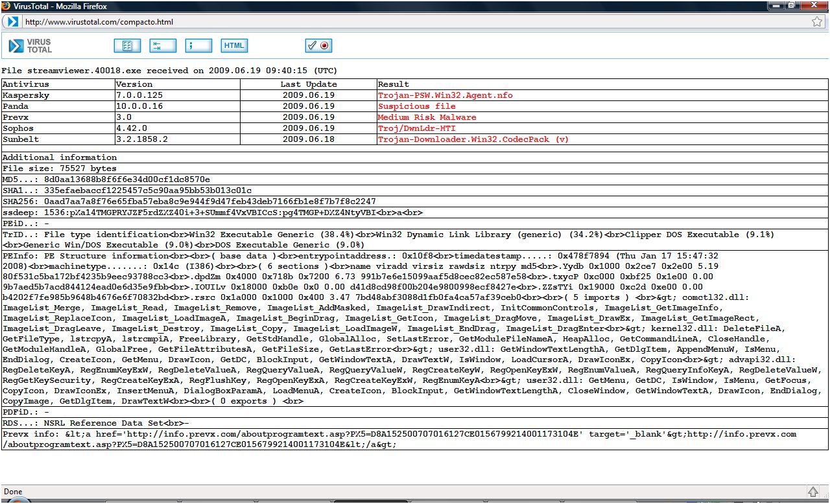This screenshot has width=830, height=504.
Task: Click the 'File size: 75527 bytes' row
Action: point(415,168)
